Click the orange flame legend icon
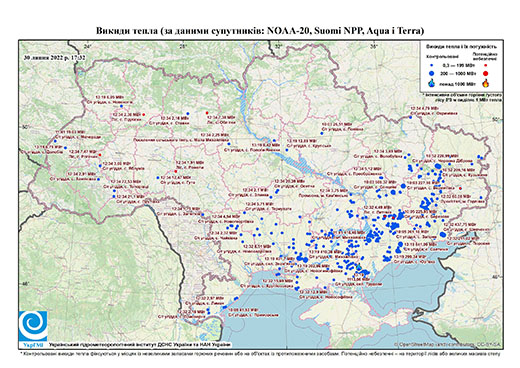 pos(486,83)
